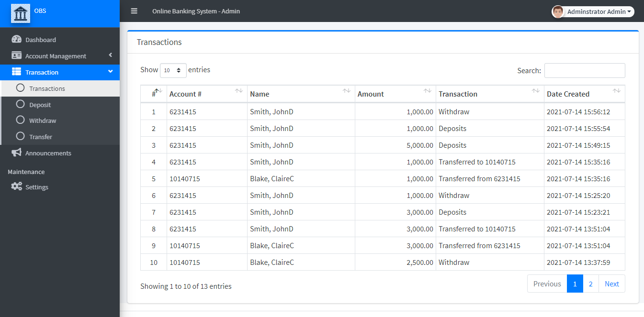The image size is (644, 317).
Task: Sort by Date Created column arrows
Action: (x=617, y=91)
